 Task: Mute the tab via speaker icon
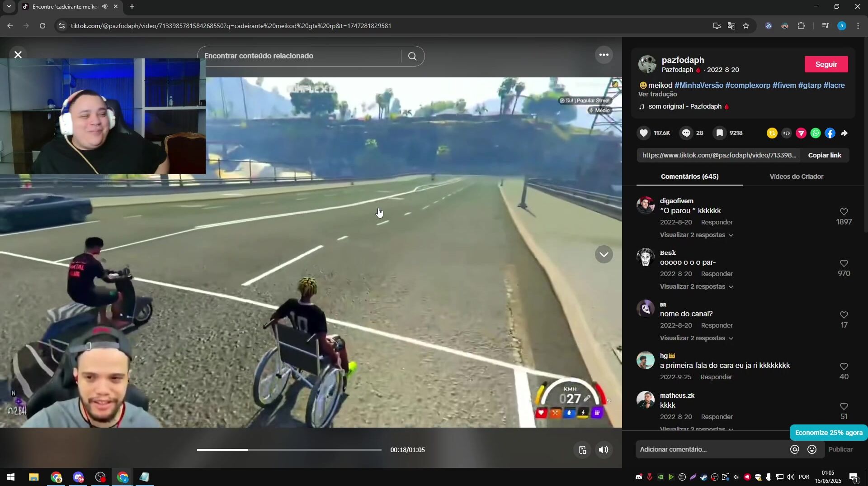coord(105,6)
